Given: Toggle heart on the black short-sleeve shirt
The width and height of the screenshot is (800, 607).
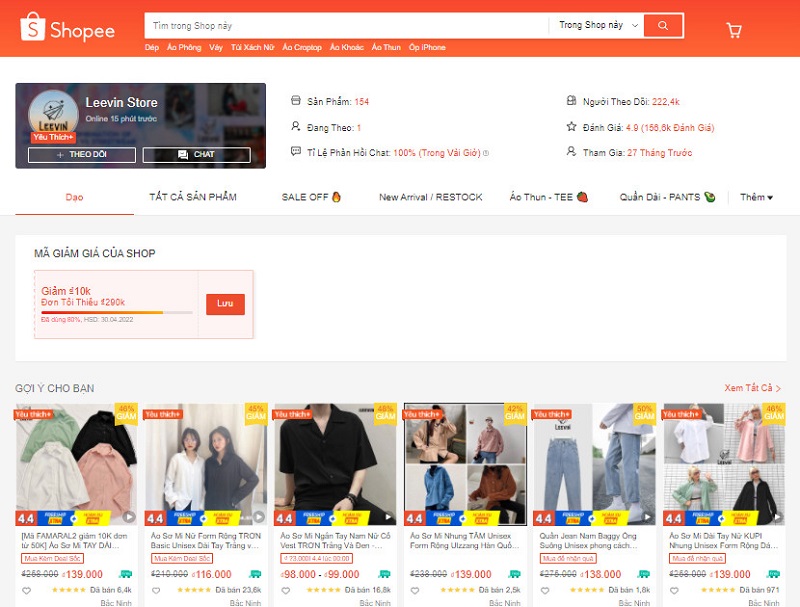Looking at the screenshot, I should (x=284, y=590).
